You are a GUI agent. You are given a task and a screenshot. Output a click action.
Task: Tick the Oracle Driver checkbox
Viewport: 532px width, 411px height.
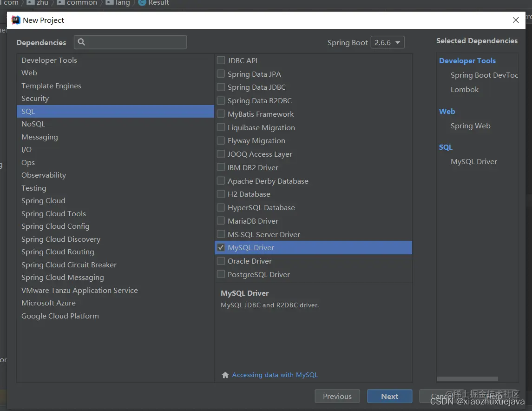click(221, 261)
